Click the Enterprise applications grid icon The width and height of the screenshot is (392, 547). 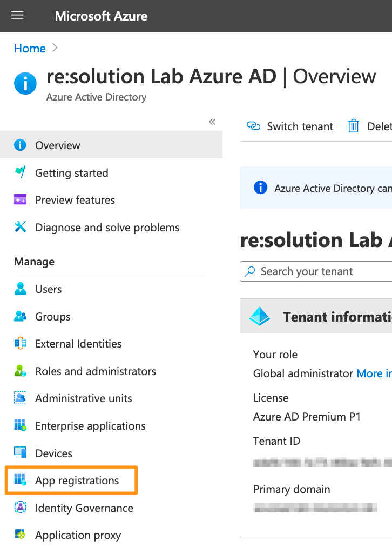[20, 425]
